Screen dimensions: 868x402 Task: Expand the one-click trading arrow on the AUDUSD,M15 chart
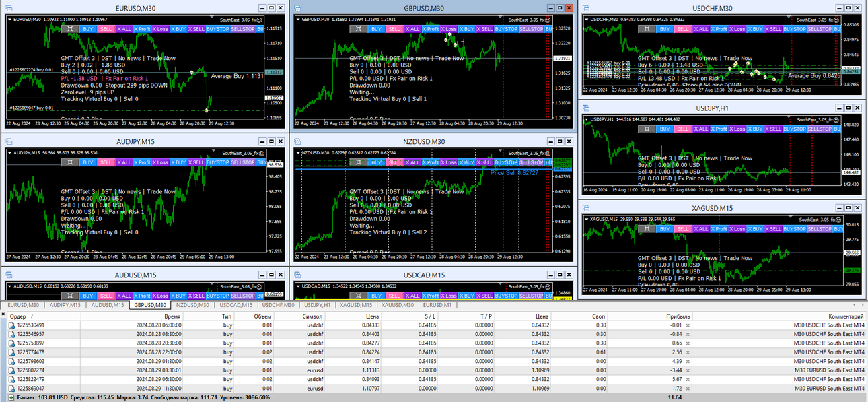(x=9, y=286)
